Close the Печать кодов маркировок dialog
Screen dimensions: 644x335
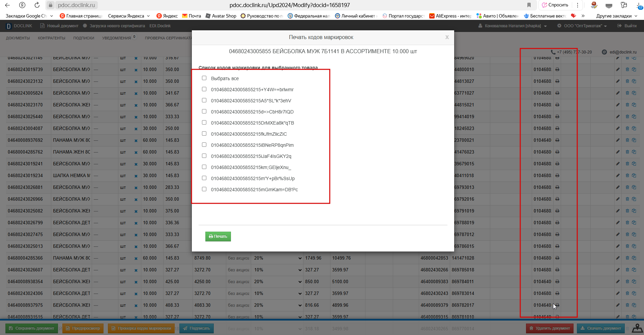[x=447, y=37]
